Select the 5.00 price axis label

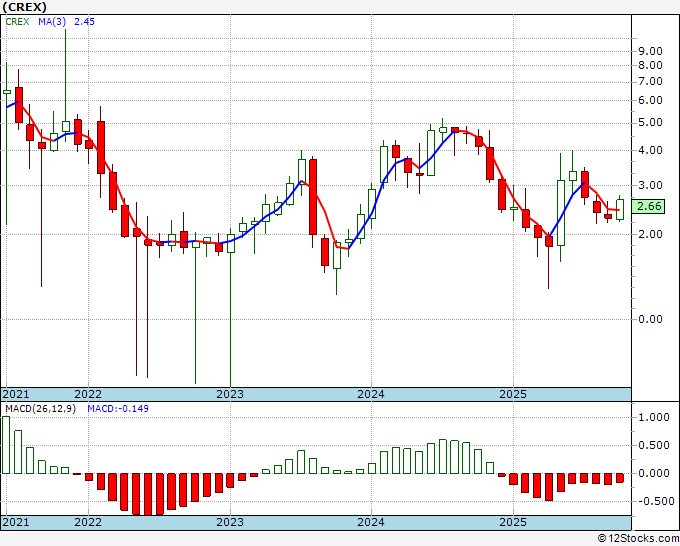pos(650,123)
